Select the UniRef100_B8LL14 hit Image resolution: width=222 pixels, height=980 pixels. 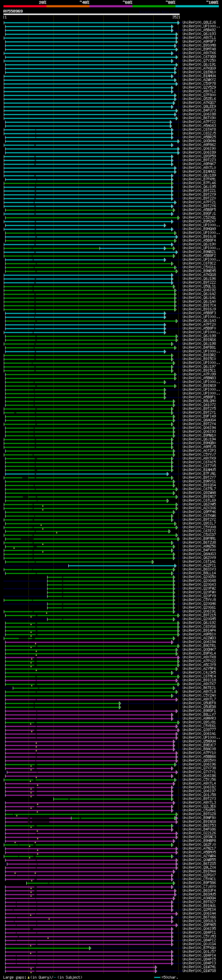click(x=199, y=573)
